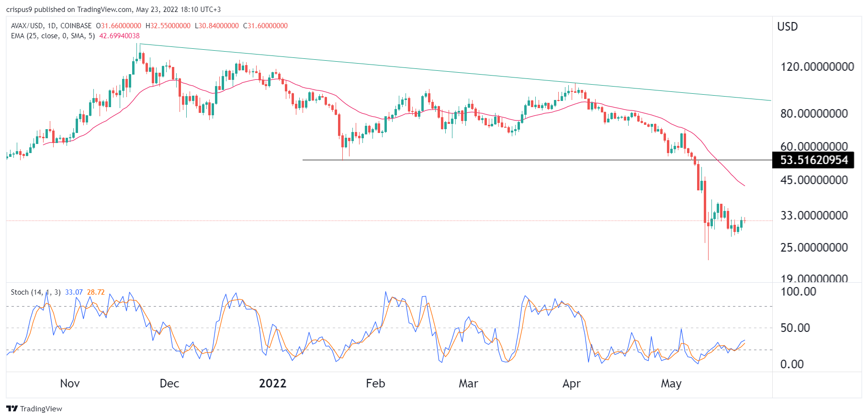Click the 45.00000000 price axis label
The height and width of the screenshot is (419, 868).
coord(814,180)
